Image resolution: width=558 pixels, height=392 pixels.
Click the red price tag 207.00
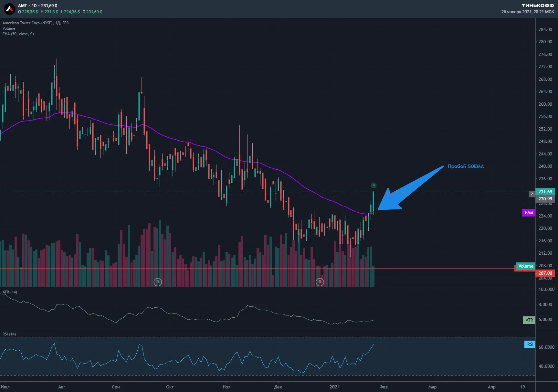(545, 273)
